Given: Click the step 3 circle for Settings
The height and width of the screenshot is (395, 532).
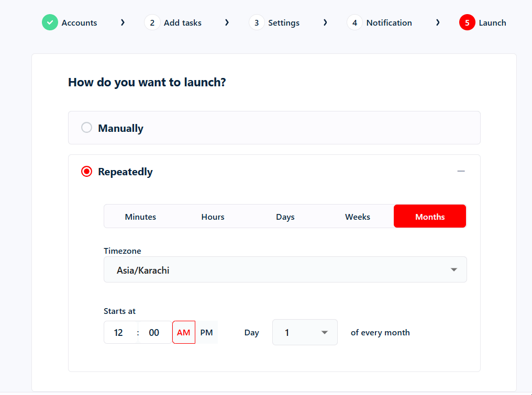Looking at the screenshot, I should [257, 22].
